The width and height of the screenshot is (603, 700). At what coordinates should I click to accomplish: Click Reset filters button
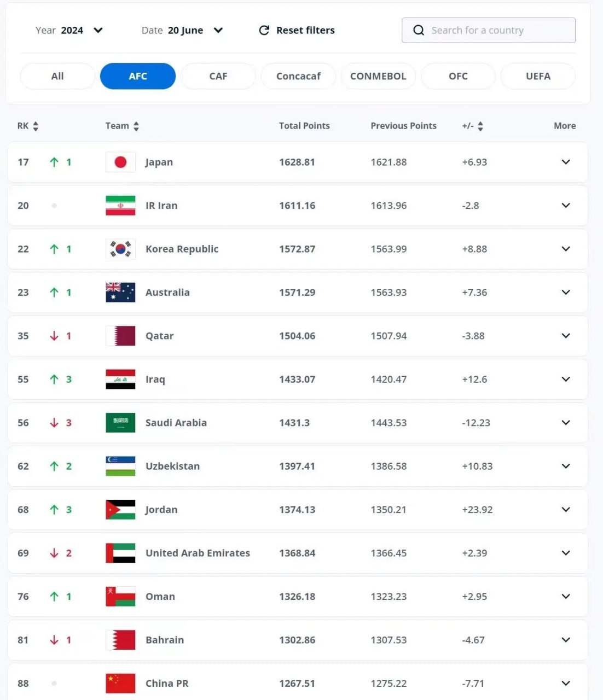coord(297,30)
